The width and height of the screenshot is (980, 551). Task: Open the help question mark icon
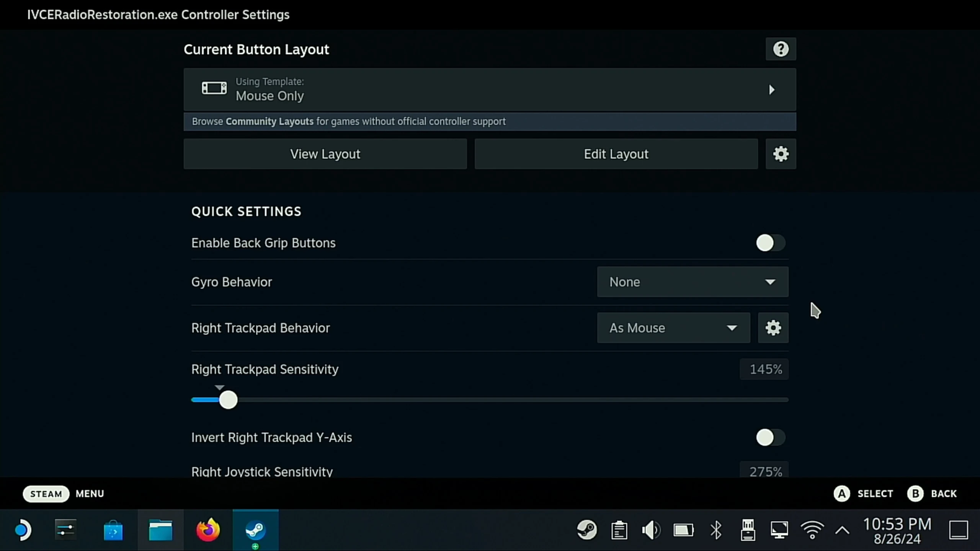(781, 49)
